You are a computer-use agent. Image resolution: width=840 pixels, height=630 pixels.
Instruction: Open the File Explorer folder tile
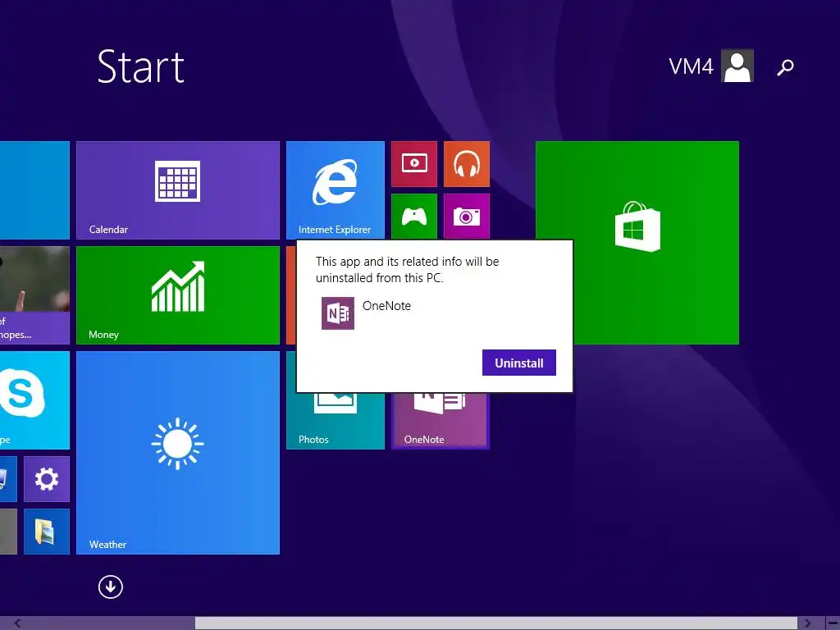pos(47,532)
